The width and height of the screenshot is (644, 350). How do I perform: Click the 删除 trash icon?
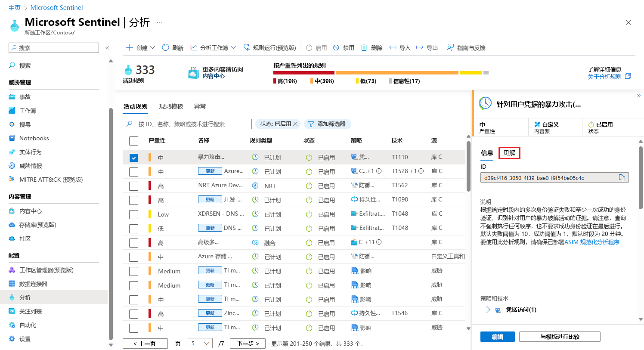[364, 47]
